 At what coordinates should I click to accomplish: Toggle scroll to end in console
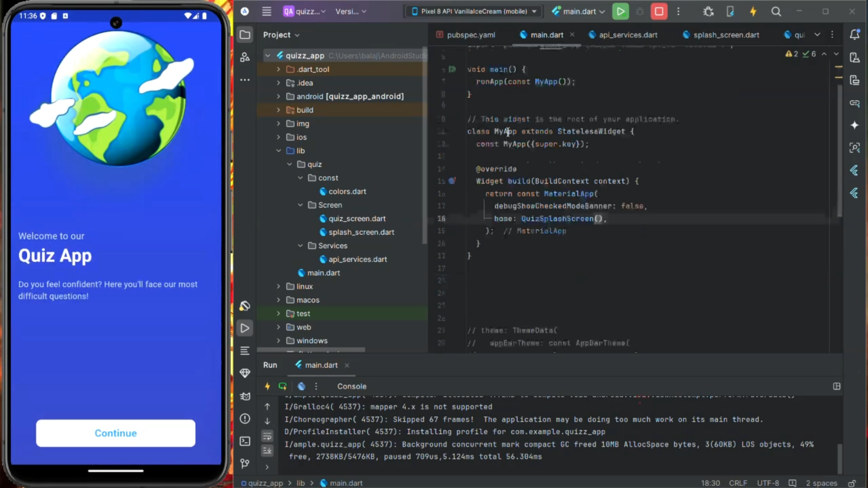pyautogui.click(x=267, y=450)
